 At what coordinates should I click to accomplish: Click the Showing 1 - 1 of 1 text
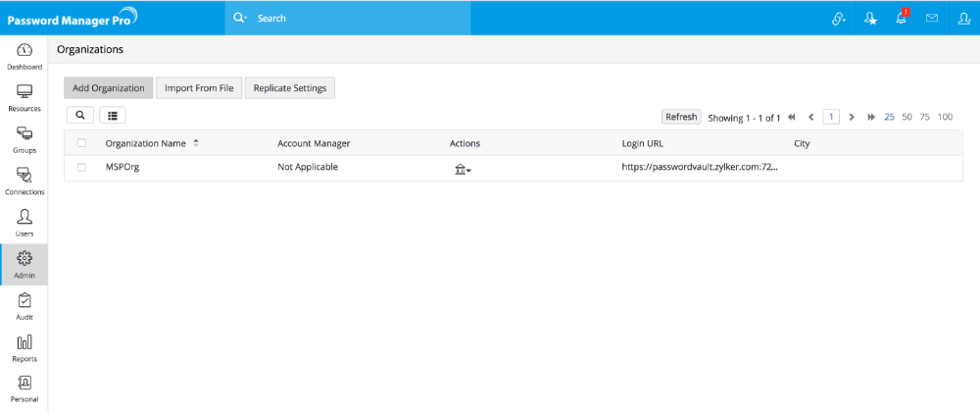click(744, 118)
